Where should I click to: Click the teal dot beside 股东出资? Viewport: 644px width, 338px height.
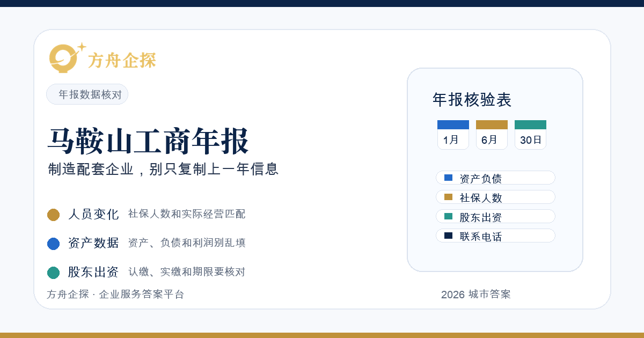[53, 273]
